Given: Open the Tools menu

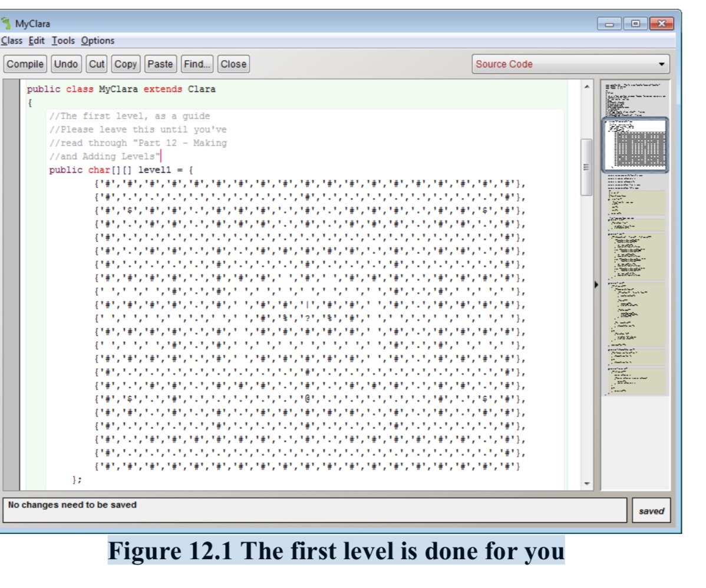Looking at the screenshot, I should (61, 41).
